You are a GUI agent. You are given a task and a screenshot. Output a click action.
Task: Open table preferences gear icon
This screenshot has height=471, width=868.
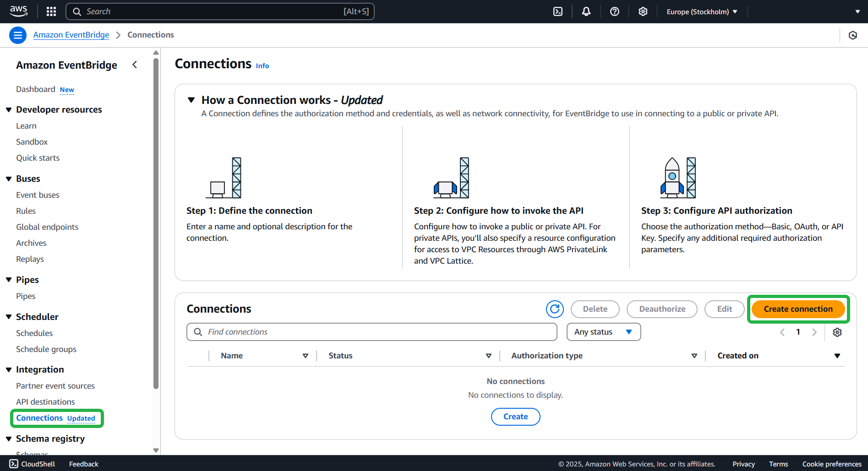point(837,332)
